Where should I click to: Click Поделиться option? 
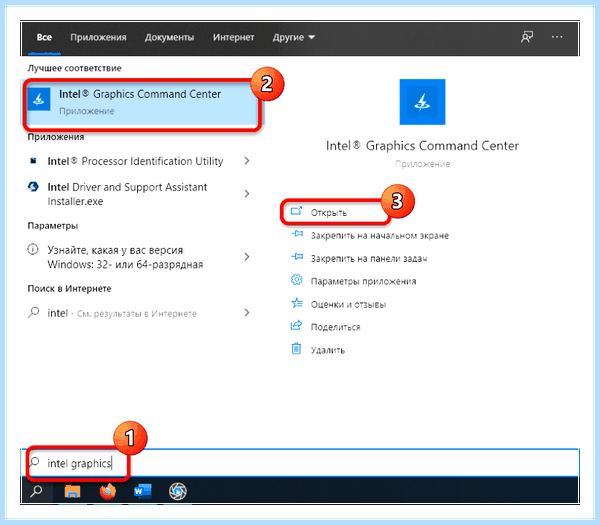pos(336,327)
